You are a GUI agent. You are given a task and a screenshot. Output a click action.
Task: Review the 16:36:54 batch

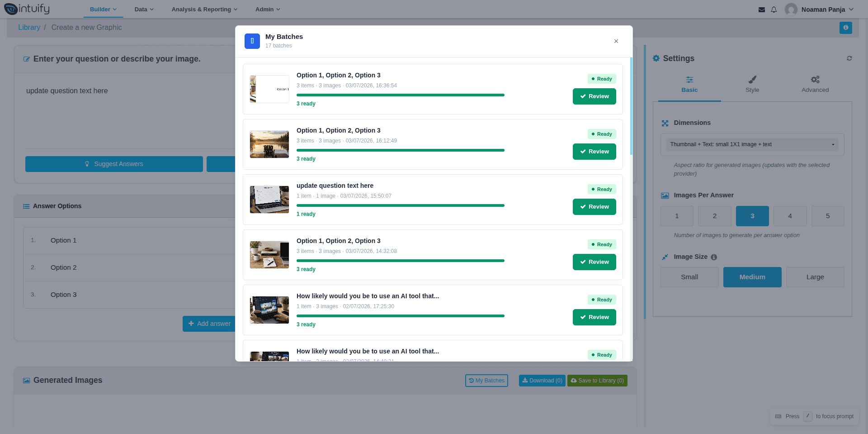pyautogui.click(x=594, y=96)
